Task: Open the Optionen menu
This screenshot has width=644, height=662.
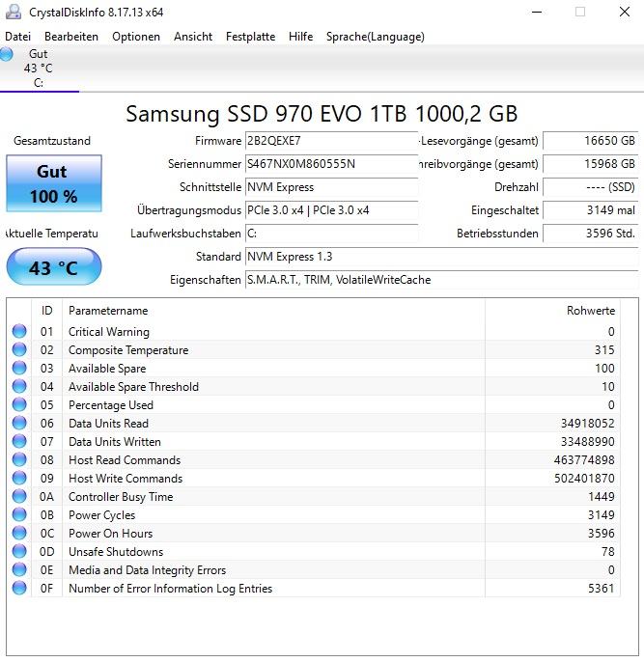Action: point(136,37)
